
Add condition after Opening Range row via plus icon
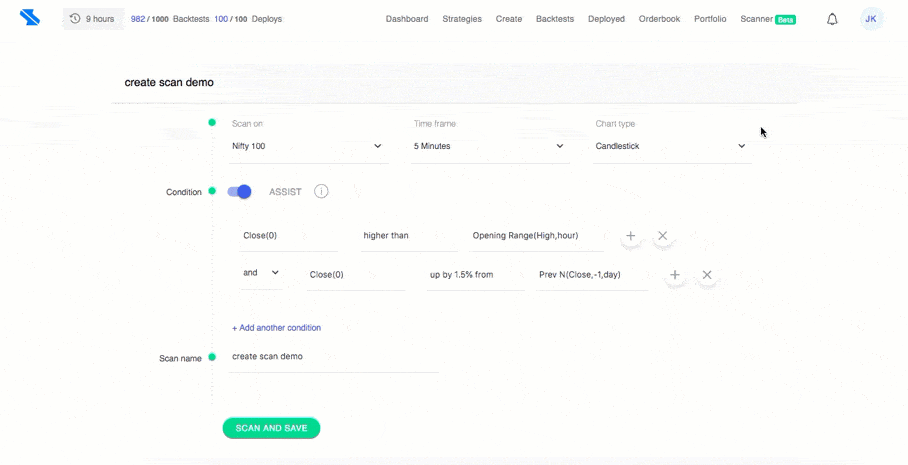(x=631, y=236)
